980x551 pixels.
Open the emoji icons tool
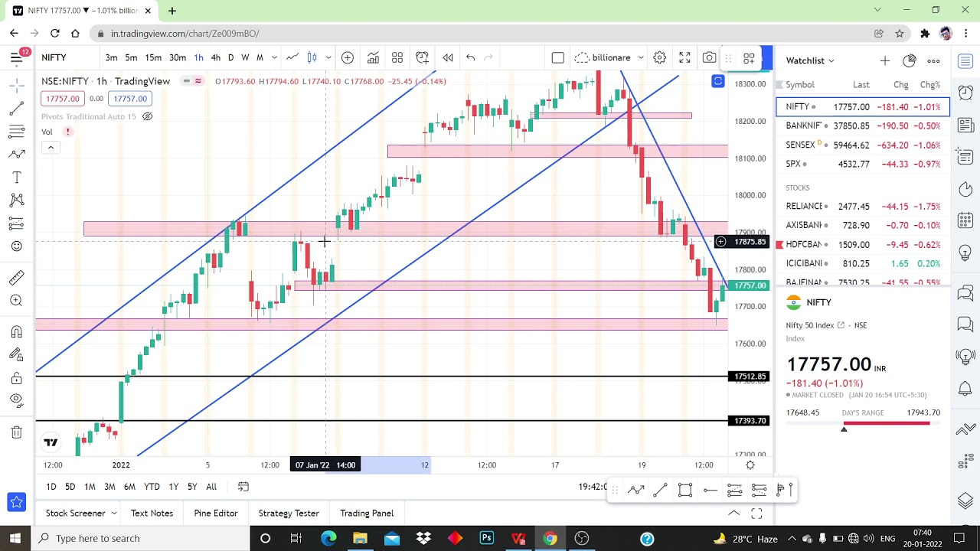[16, 246]
